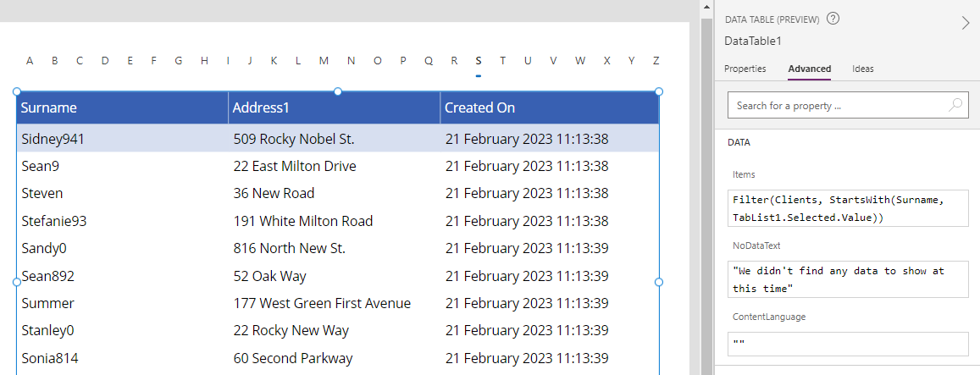Open the Ideas tab
The image size is (980, 375).
click(862, 69)
